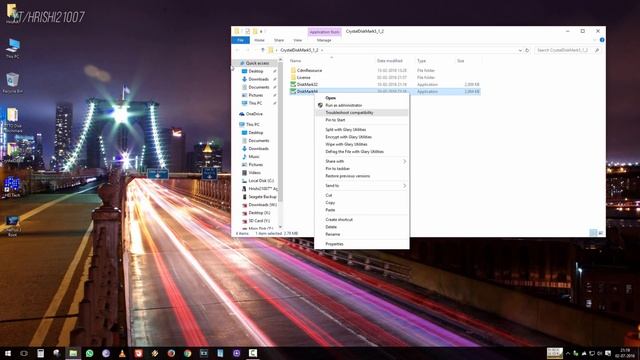Open the Windows Start button
The width and height of the screenshot is (640, 360).
pyautogui.click(x=8, y=353)
